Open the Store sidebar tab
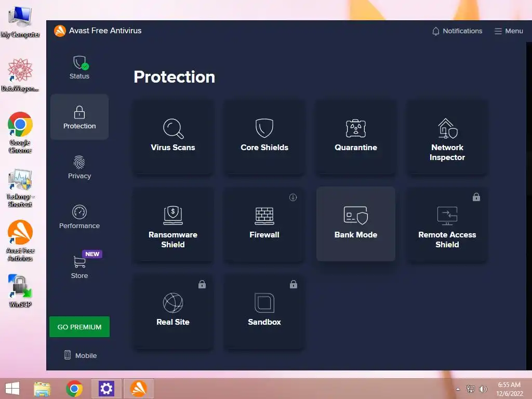532x399 pixels. click(79, 267)
